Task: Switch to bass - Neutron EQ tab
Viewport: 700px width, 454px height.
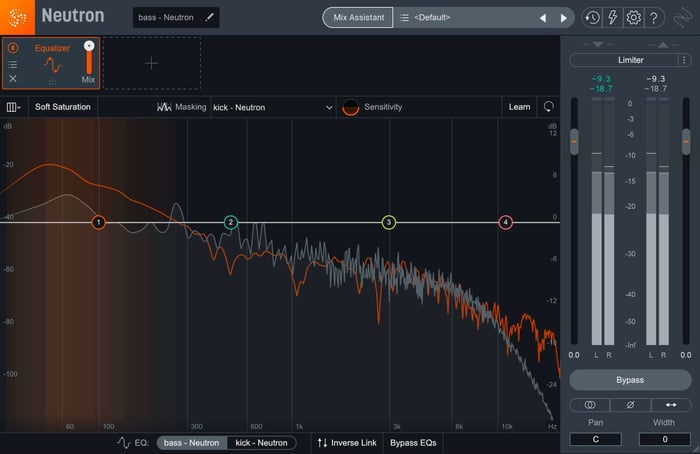Action: pyautogui.click(x=192, y=443)
